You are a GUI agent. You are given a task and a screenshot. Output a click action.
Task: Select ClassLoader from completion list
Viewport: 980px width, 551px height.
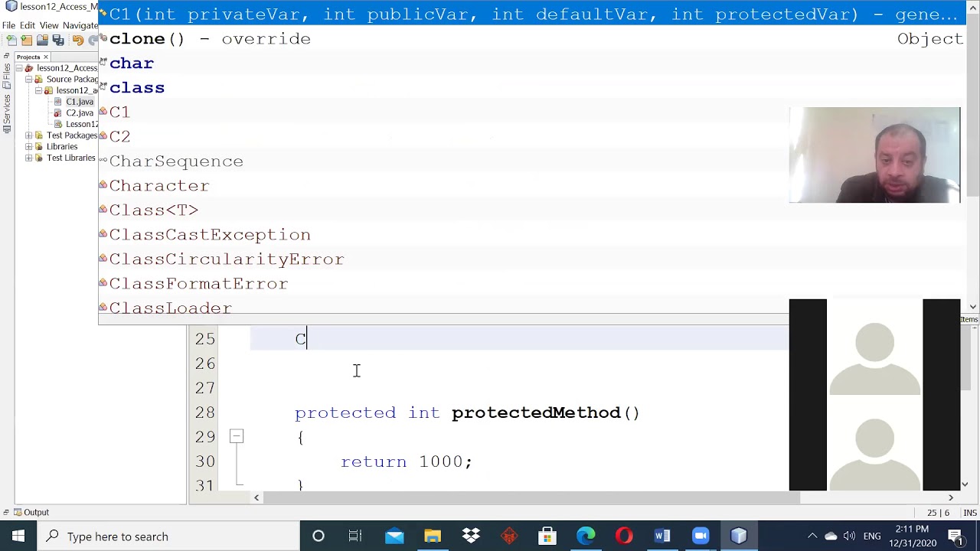click(531, 308)
